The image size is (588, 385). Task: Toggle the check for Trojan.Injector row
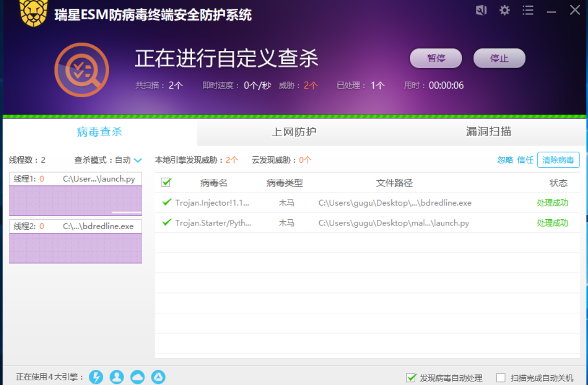(167, 203)
